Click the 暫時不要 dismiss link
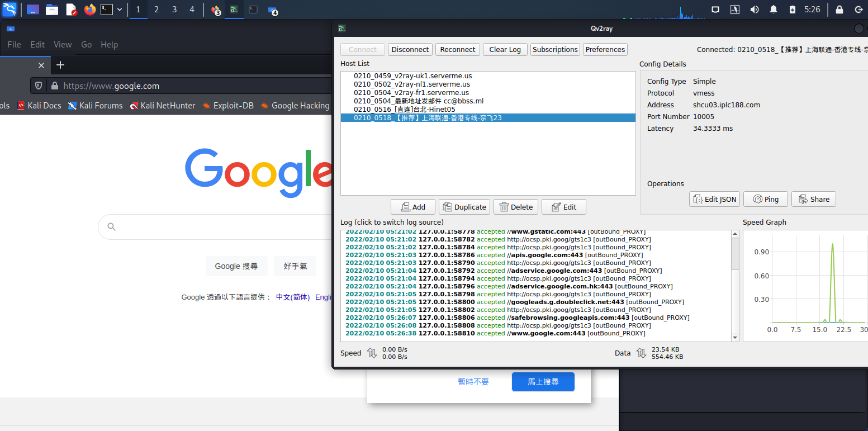868x431 pixels. pyautogui.click(x=473, y=382)
